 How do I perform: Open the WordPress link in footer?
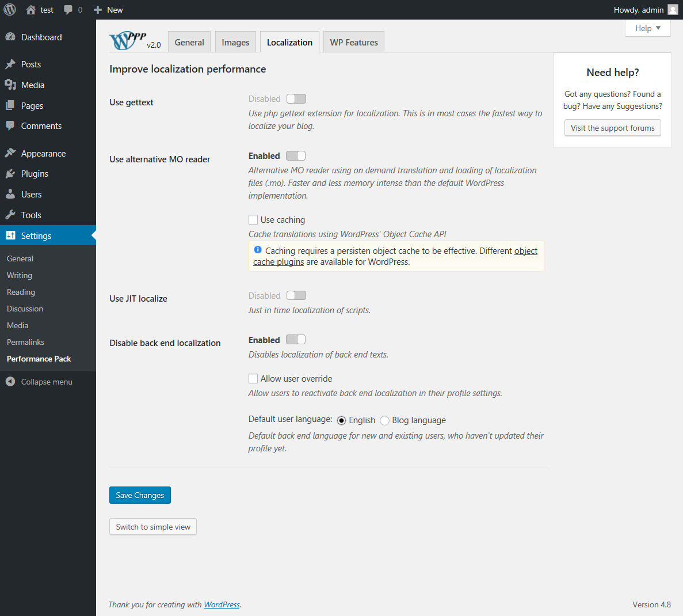coord(222,604)
